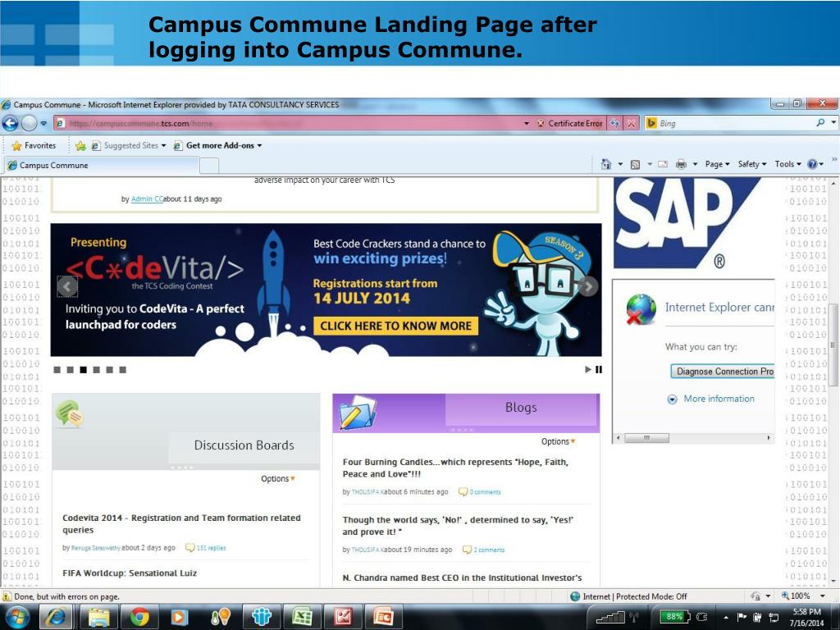Open N. Chandra named Best CEO post
Image resolution: width=840 pixels, height=630 pixels.
[463, 577]
